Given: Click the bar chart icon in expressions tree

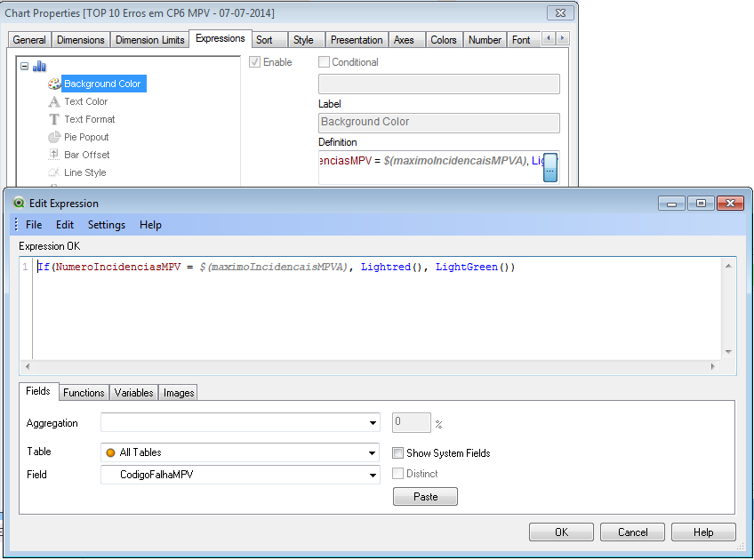Looking at the screenshot, I should pyautogui.click(x=39, y=67).
